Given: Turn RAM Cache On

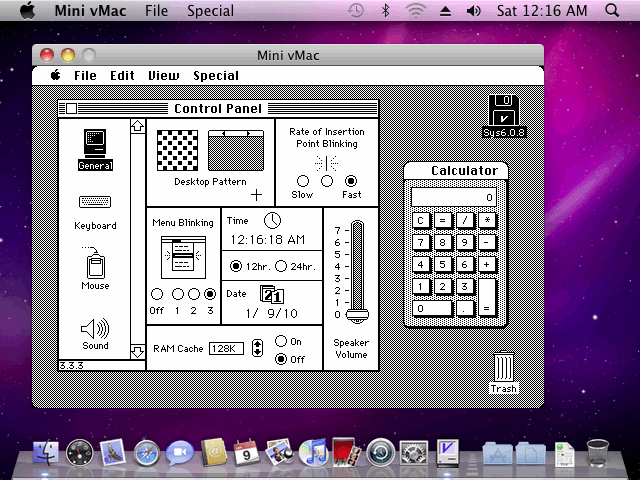Looking at the screenshot, I should pyautogui.click(x=281, y=342).
